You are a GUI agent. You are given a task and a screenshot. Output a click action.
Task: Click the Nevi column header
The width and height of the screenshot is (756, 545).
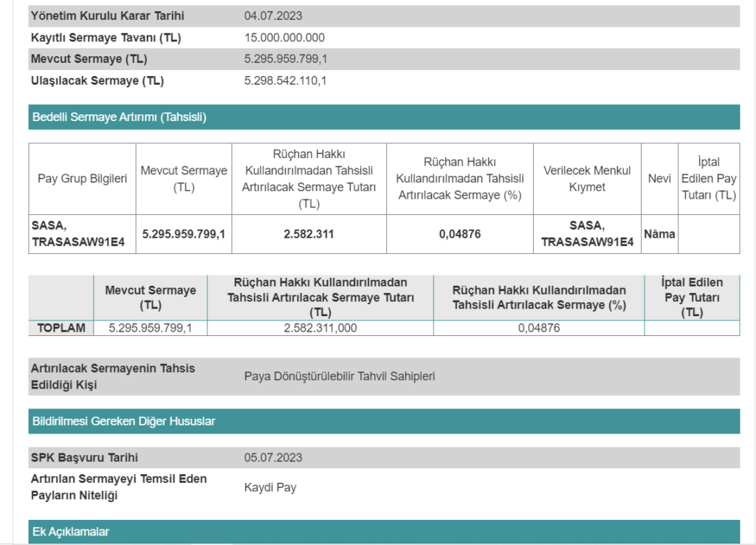tap(659, 179)
